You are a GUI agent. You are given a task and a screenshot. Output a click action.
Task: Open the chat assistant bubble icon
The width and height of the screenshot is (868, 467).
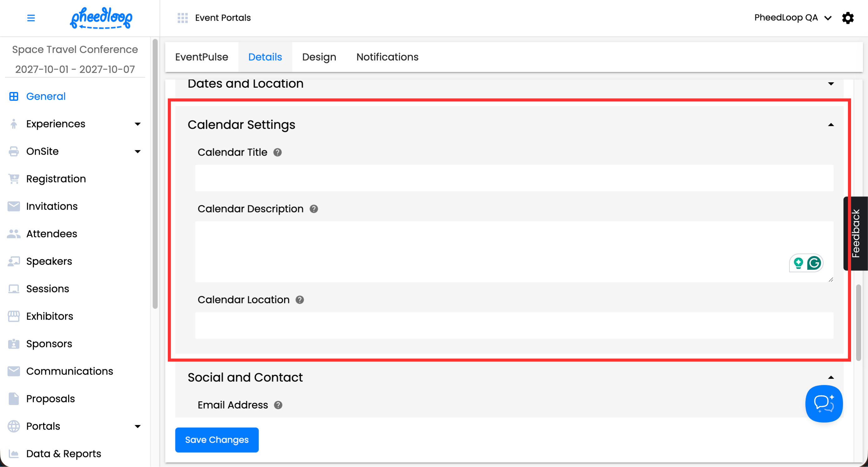pos(824,404)
